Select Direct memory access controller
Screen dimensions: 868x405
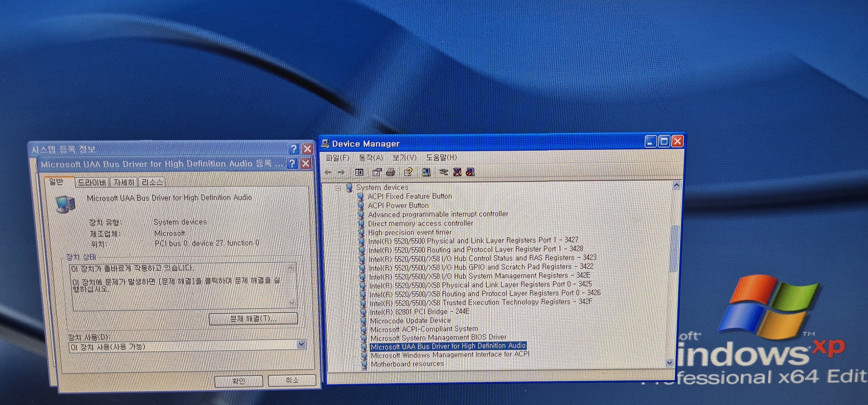coord(420,223)
